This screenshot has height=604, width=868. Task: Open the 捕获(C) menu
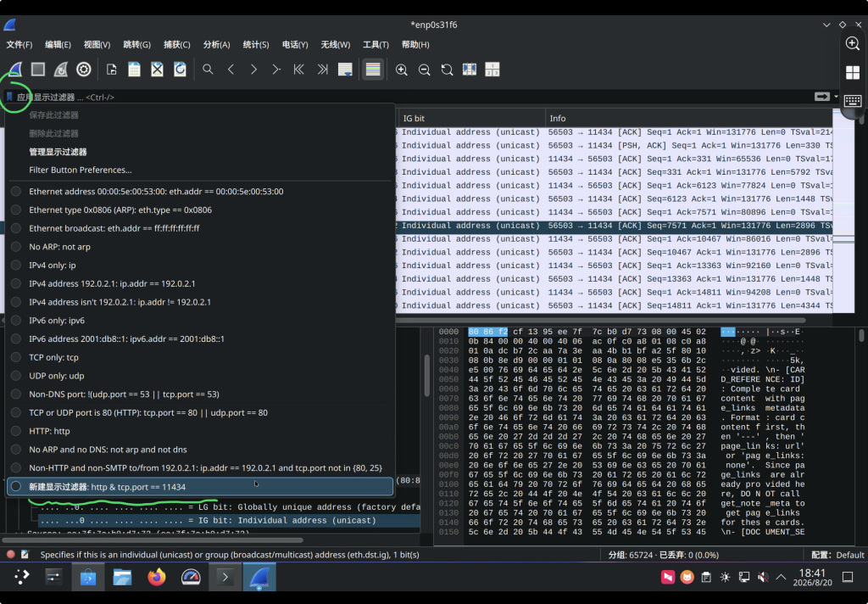[176, 44]
